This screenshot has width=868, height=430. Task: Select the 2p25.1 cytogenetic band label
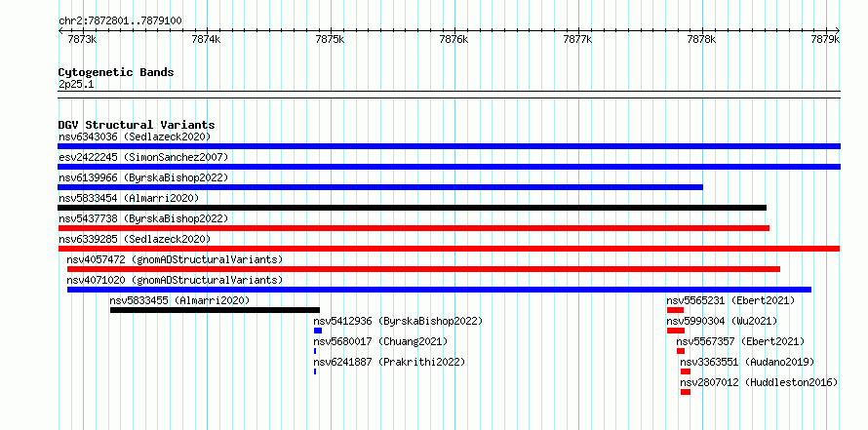[76, 84]
